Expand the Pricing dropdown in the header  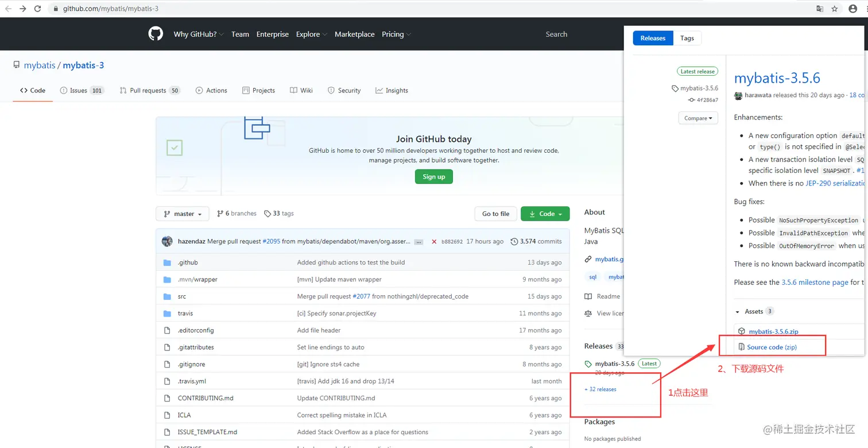coord(397,34)
